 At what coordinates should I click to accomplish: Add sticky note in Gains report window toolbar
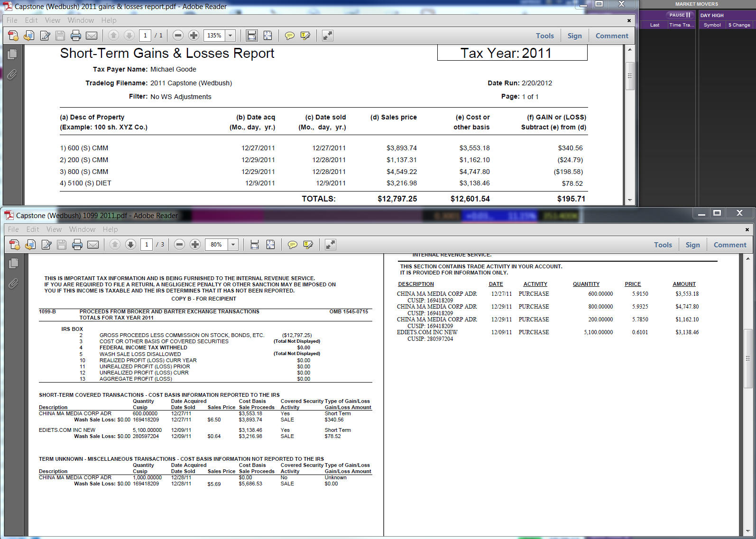coord(290,36)
